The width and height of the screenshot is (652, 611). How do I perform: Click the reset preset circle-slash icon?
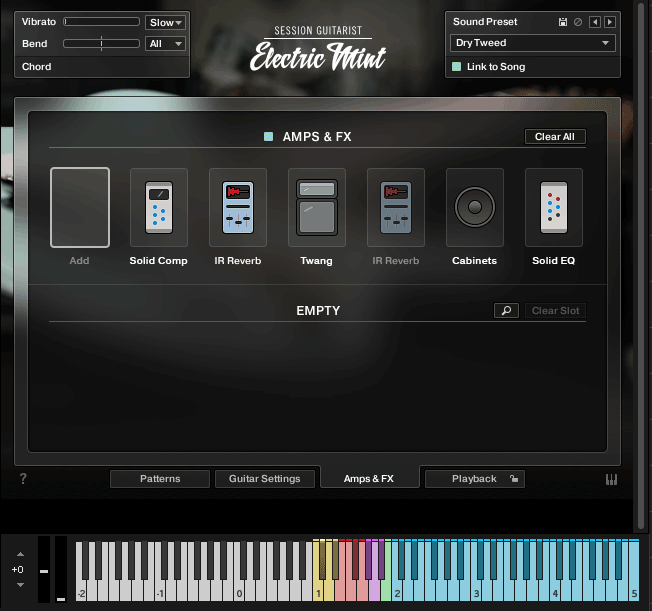(x=578, y=22)
